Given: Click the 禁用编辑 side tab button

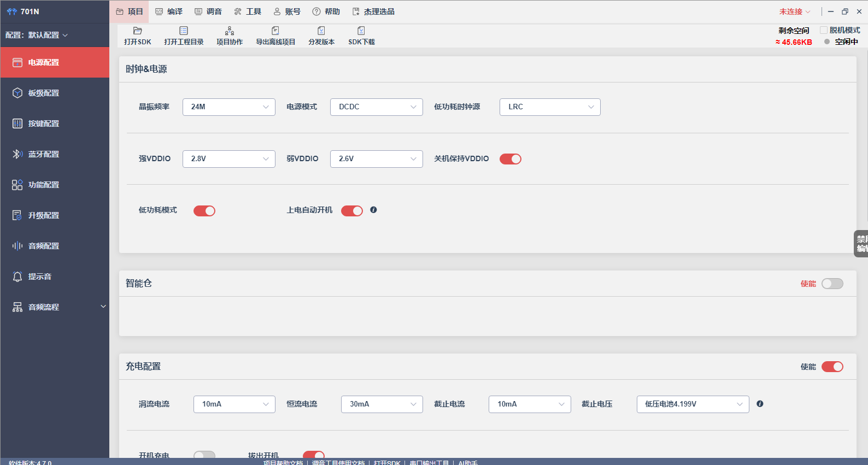Looking at the screenshot, I should tap(861, 244).
